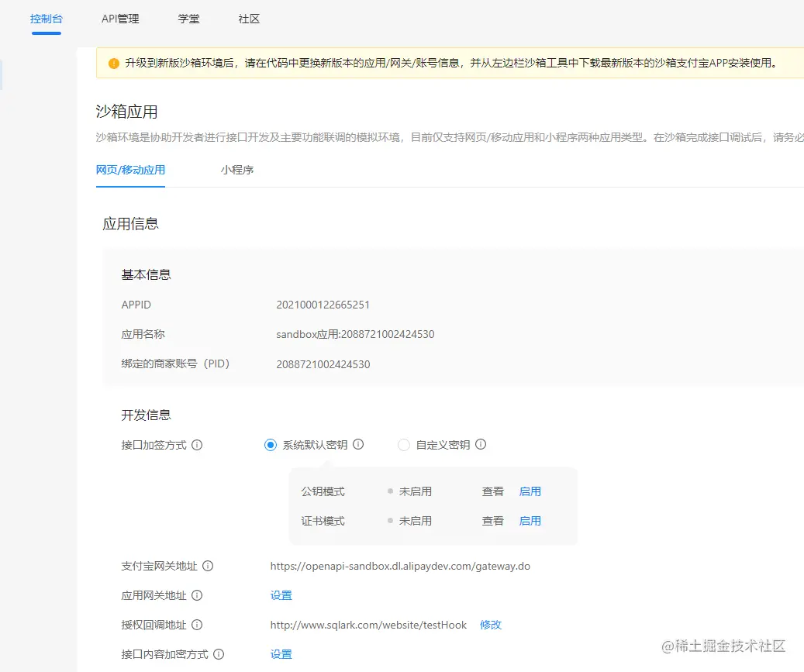Click info icon beside 自定义密钥
804x672 pixels.
[x=481, y=444]
